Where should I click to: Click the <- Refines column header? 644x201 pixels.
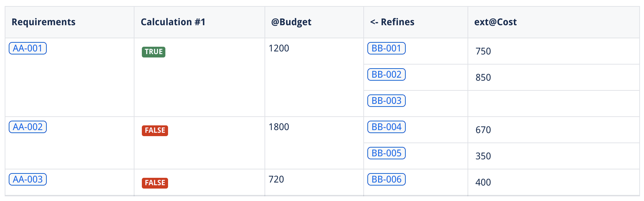pos(392,22)
